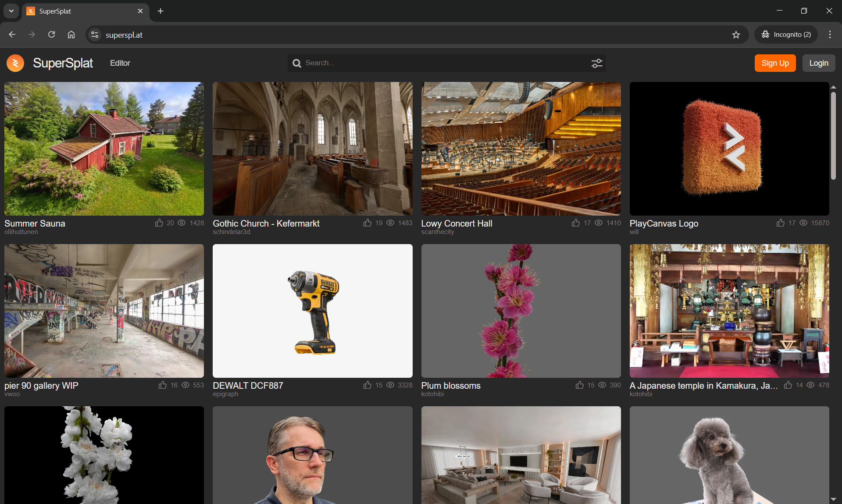
Task: Like the Plum blossoms splat
Action: [x=580, y=385]
